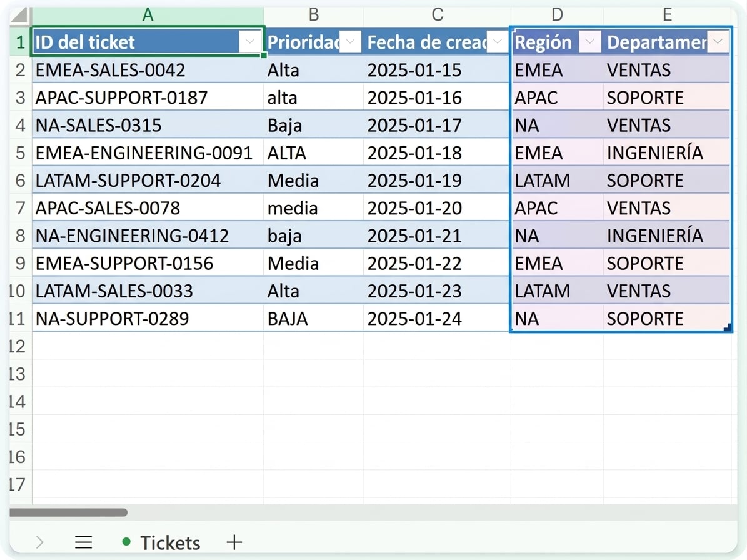Click the horizontal scrollbar thumb
This screenshot has width=747, height=560.
tap(69, 512)
